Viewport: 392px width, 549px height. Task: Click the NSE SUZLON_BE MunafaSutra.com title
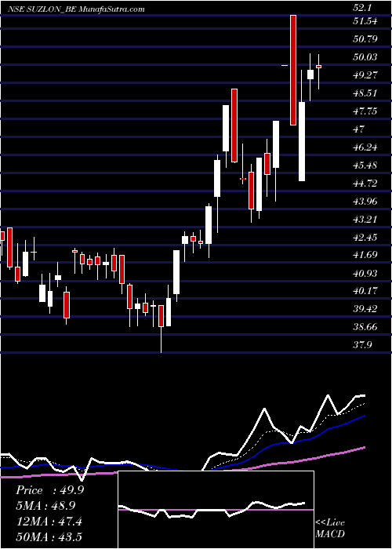[76, 9]
